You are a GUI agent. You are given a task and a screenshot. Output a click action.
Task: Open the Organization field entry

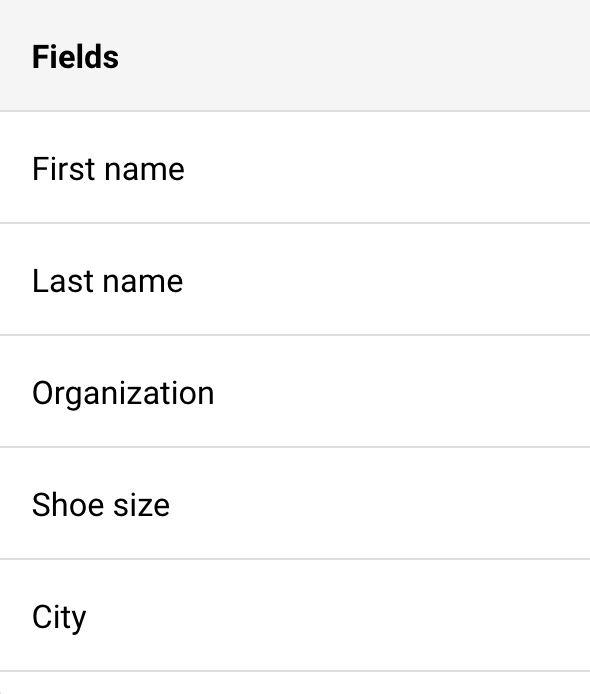pos(295,392)
